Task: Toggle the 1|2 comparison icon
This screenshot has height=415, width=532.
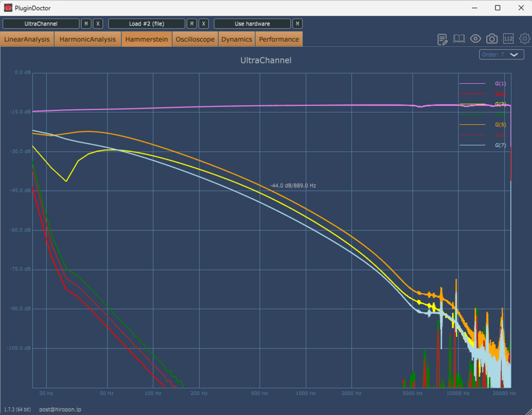Action: pyautogui.click(x=508, y=38)
